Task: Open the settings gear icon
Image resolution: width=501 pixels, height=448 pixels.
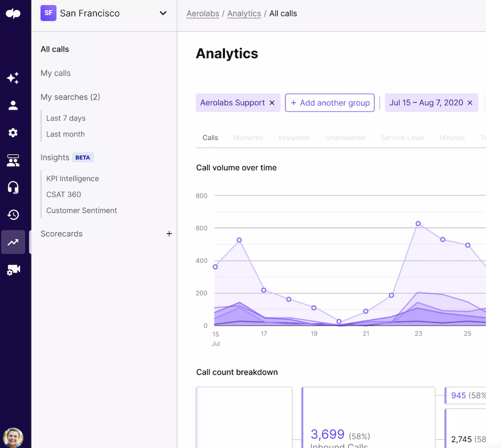Action: coord(13,133)
